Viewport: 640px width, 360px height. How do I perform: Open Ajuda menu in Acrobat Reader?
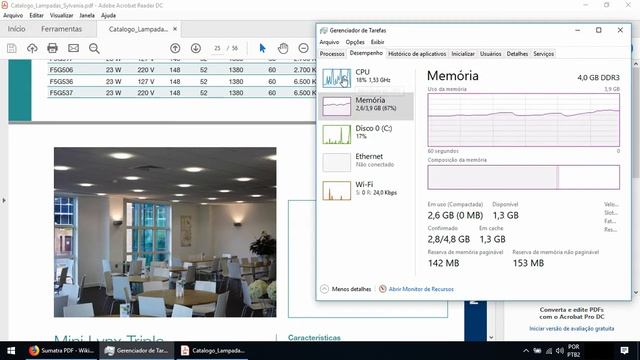click(x=109, y=16)
